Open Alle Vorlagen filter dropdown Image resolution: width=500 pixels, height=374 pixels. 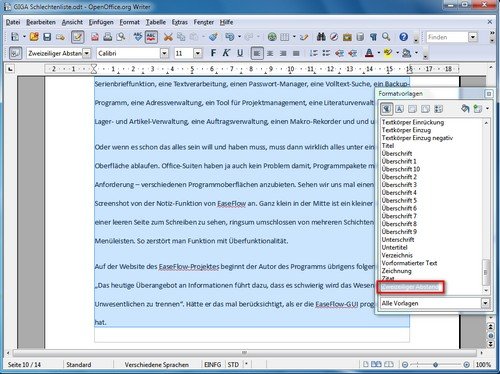[x=485, y=303]
